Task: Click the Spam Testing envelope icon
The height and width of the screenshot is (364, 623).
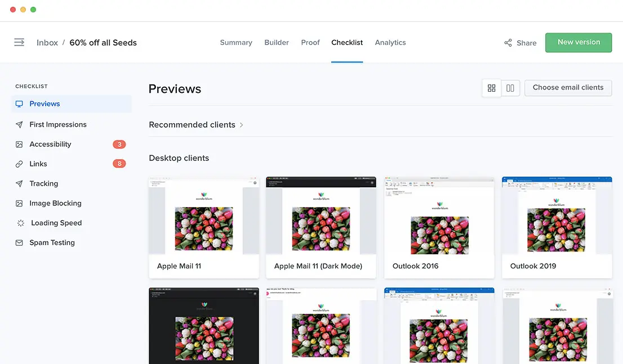Action: click(x=19, y=243)
